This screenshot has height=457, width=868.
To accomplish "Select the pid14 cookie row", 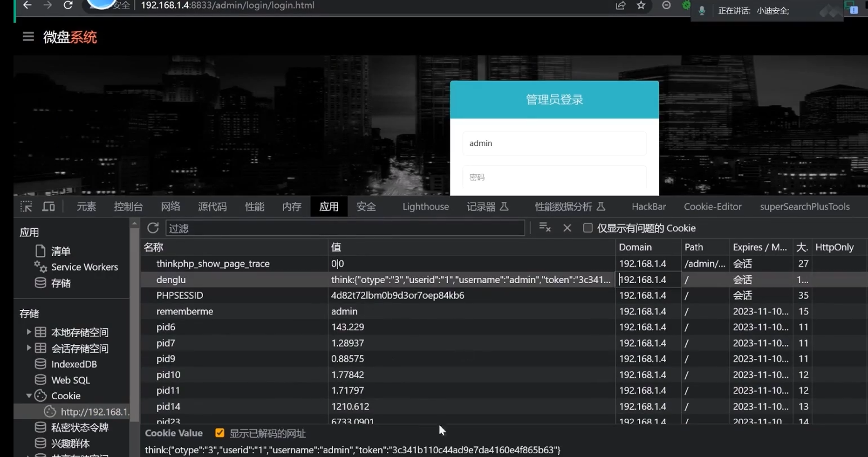I will (504, 406).
